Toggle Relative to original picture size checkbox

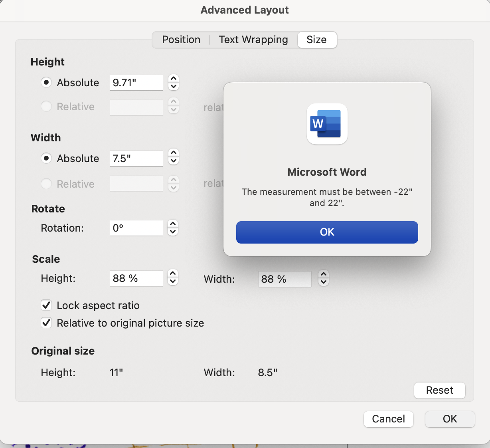[46, 323]
